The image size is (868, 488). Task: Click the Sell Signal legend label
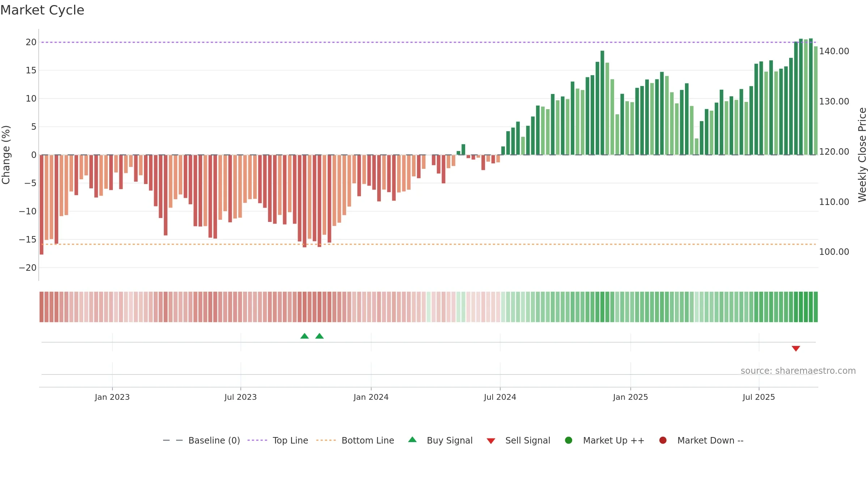tap(528, 440)
